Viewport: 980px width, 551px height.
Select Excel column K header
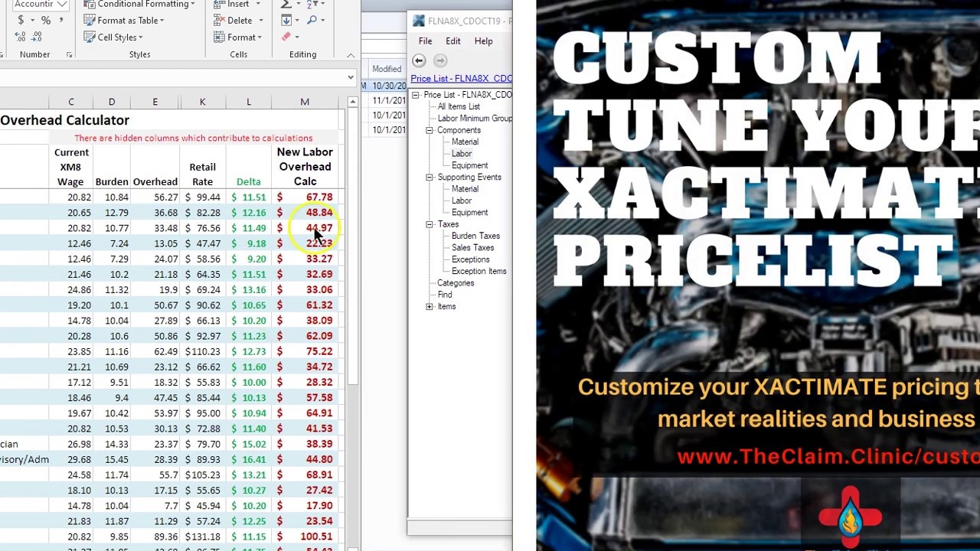tap(202, 103)
